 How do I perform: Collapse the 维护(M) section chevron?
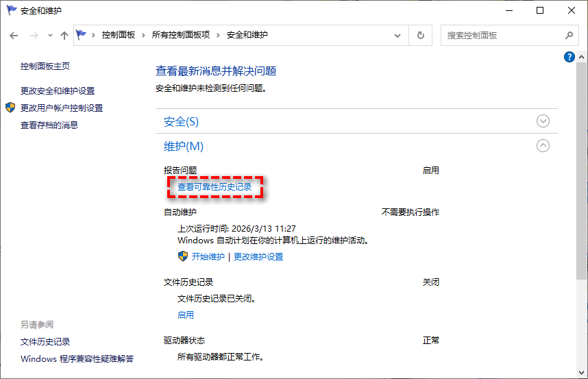click(543, 145)
